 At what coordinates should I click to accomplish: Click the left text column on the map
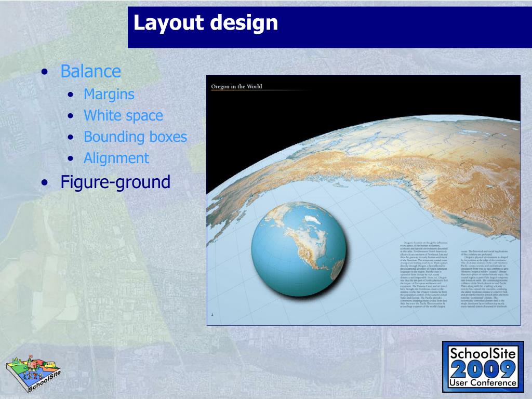[x=424, y=275]
